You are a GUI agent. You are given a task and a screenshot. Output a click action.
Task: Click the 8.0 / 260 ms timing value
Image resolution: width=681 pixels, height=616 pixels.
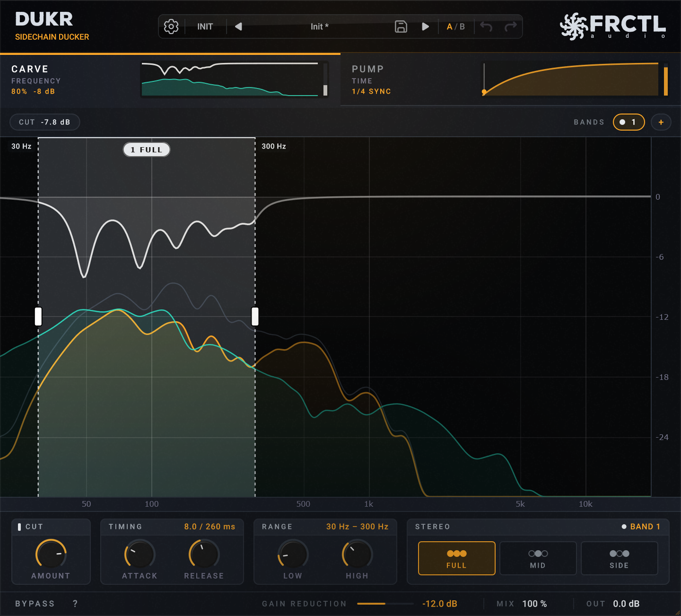click(x=210, y=527)
